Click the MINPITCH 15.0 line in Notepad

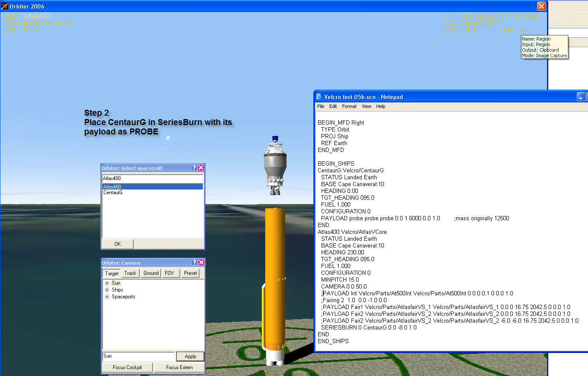click(340, 280)
